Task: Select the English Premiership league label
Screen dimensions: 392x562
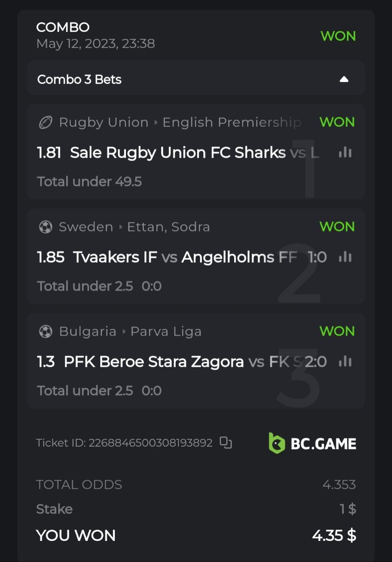Action: click(231, 123)
